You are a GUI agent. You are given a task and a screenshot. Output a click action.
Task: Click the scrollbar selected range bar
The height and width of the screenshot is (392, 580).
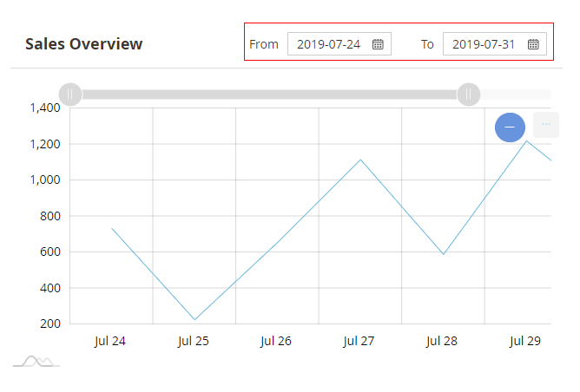click(270, 95)
